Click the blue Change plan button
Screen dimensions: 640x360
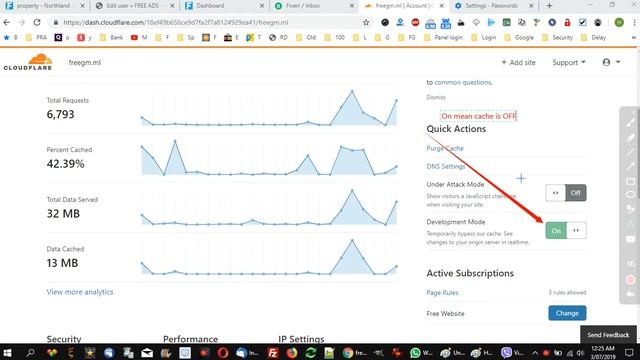click(x=567, y=313)
